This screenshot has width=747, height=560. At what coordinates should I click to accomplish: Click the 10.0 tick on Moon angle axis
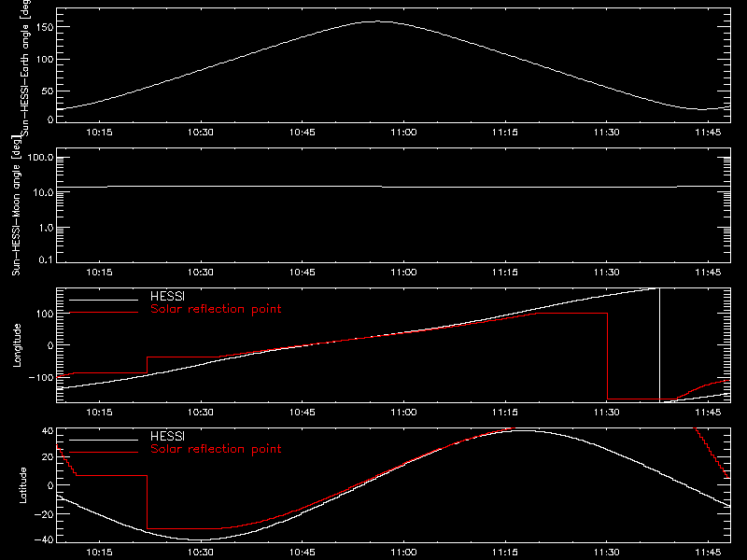coord(43,192)
